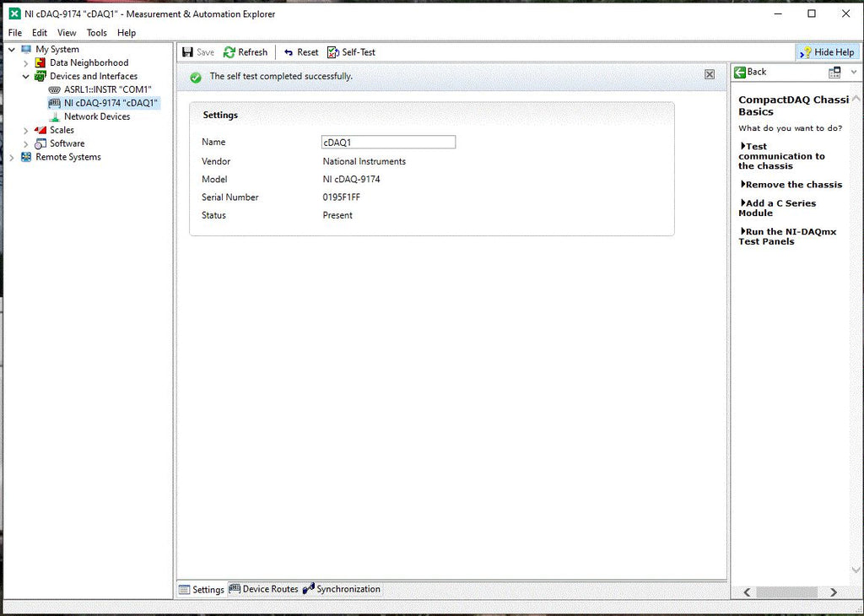This screenshot has width=864, height=616.
Task: Select Network Devices tree item
Action: click(97, 116)
